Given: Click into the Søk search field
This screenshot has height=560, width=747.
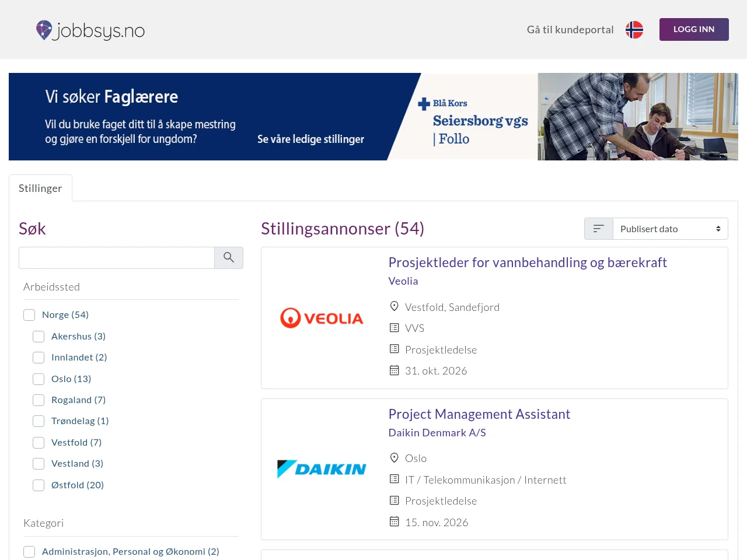Looking at the screenshot, I should click(x=117, y=258).
